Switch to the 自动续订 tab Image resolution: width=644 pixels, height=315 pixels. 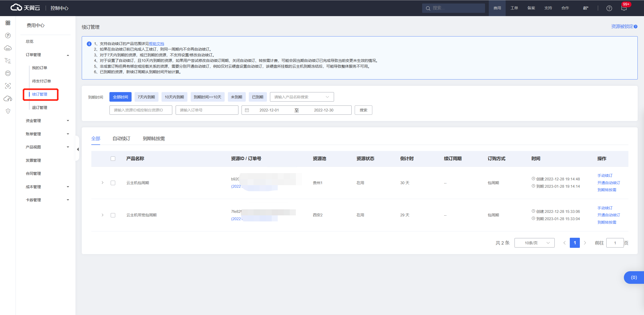[121, 139]
